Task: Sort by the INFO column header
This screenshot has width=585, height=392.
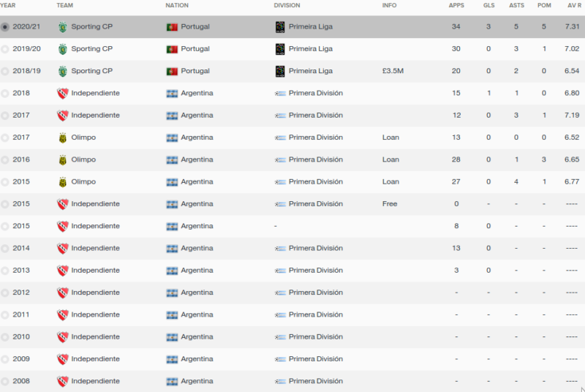Action: [389, 5]
